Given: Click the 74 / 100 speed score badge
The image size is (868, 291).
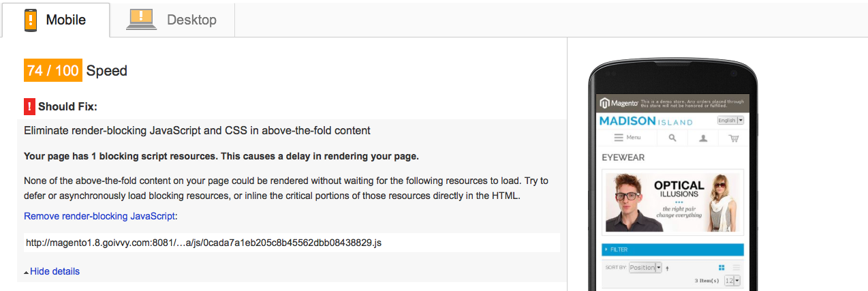Looking at the screenshot, I should tap(53, 71).
